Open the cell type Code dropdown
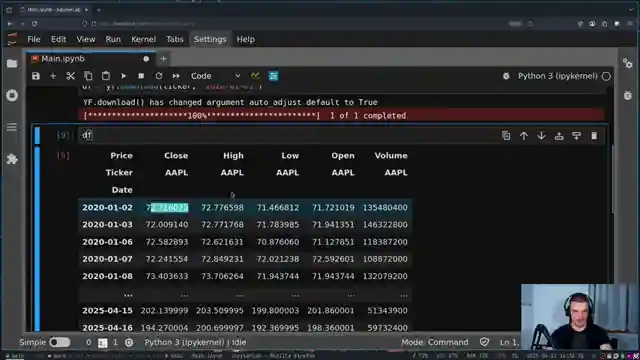Image resolution: width=640 pixels, height=360 pixels. pos(215,76)
